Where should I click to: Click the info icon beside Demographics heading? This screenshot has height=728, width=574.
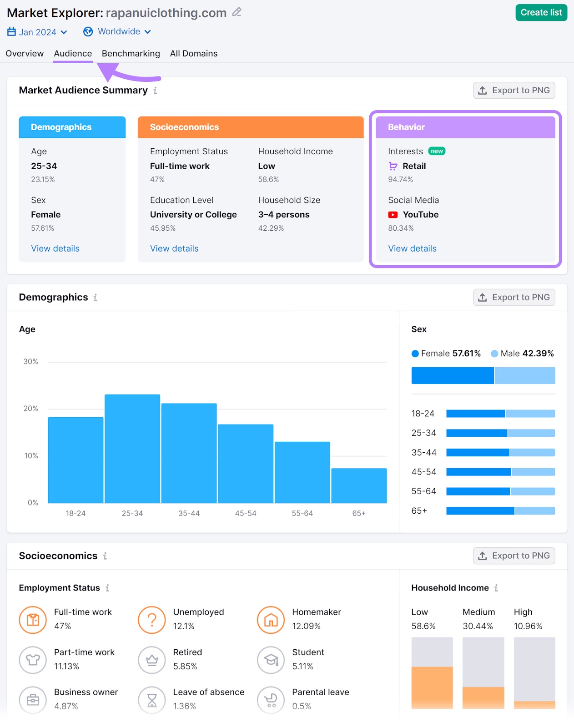coord(96,298)
